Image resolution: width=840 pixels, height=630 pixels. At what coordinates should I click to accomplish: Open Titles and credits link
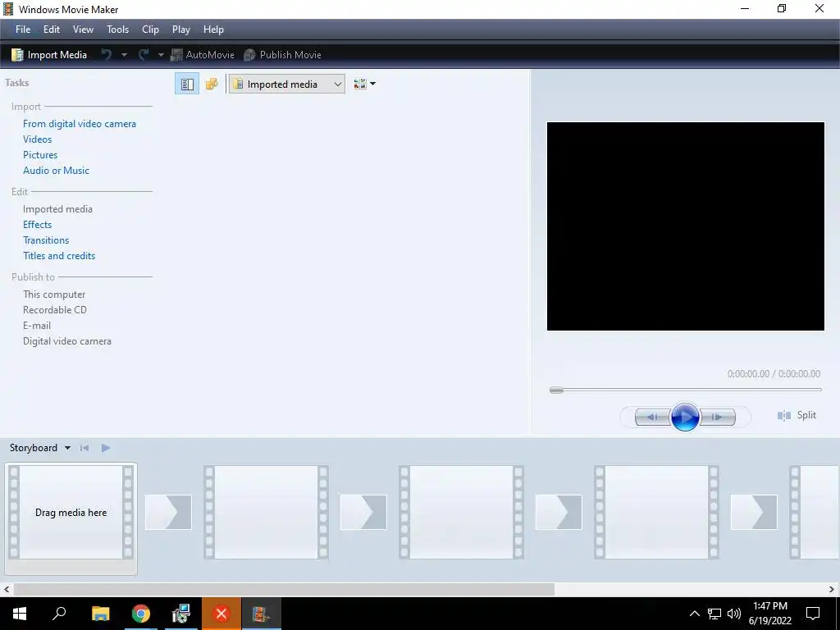pyautogui.click(x=59, y=256)
